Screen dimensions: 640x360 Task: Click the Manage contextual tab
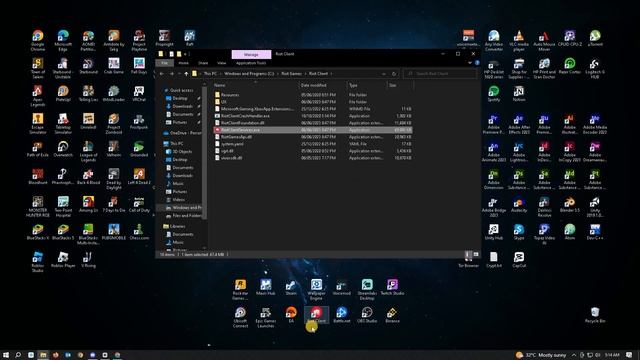pos(251,54)
